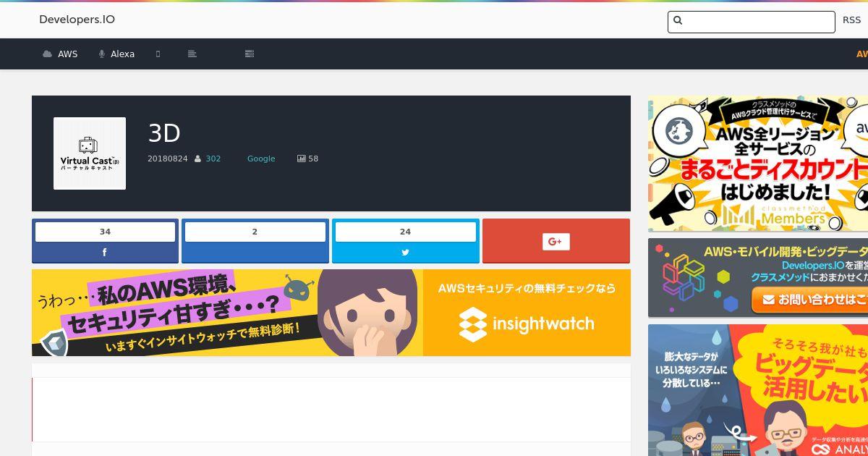
Task: Share on Twitter via bird icon
Action: [x=405, y=253]
